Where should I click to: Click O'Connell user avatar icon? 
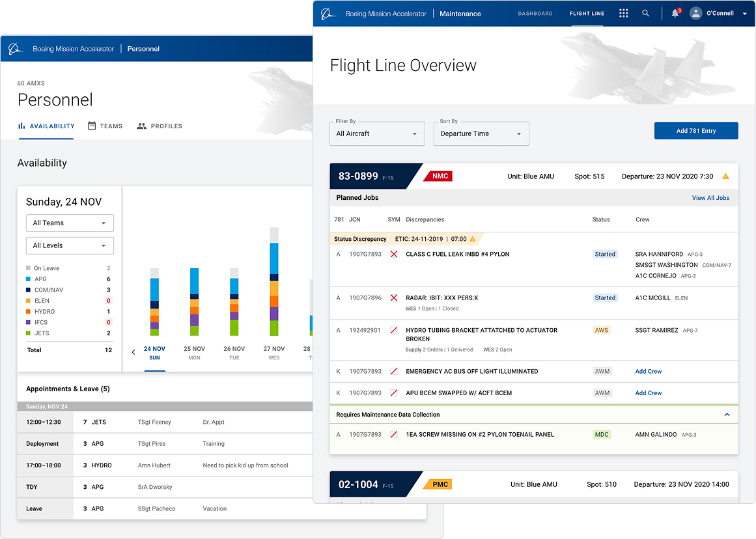pos(696,13)
